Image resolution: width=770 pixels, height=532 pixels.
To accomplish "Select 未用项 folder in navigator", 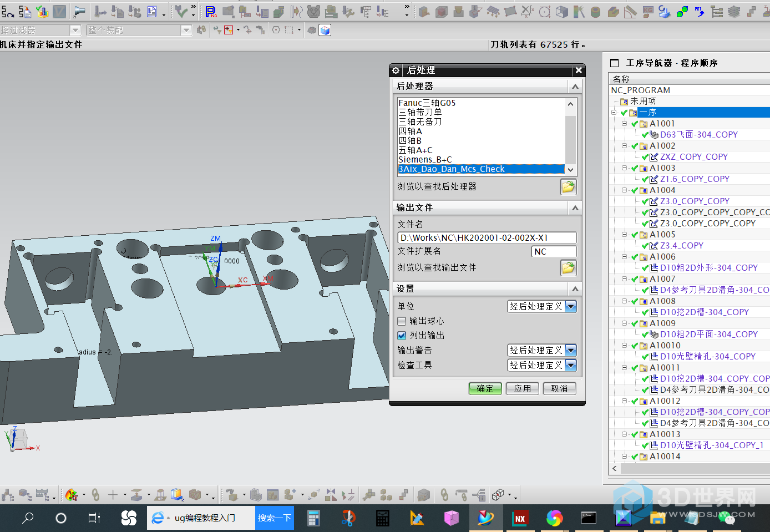I will (643, 102).
